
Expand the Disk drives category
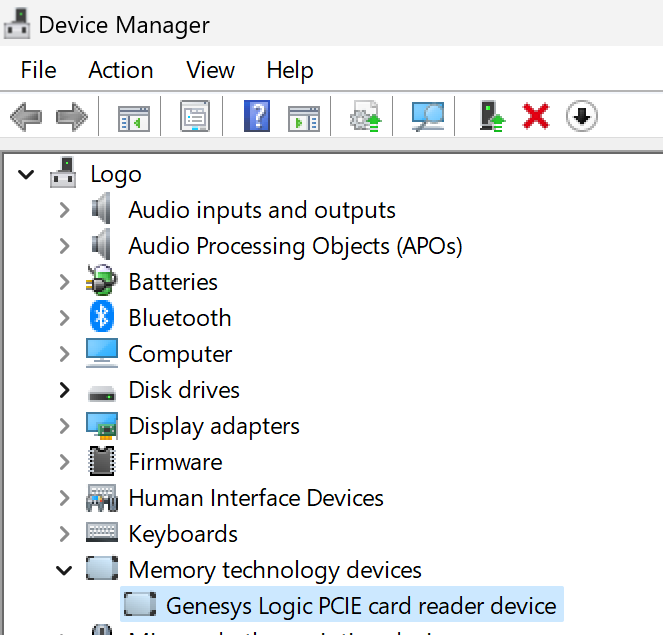coord(64,390)
